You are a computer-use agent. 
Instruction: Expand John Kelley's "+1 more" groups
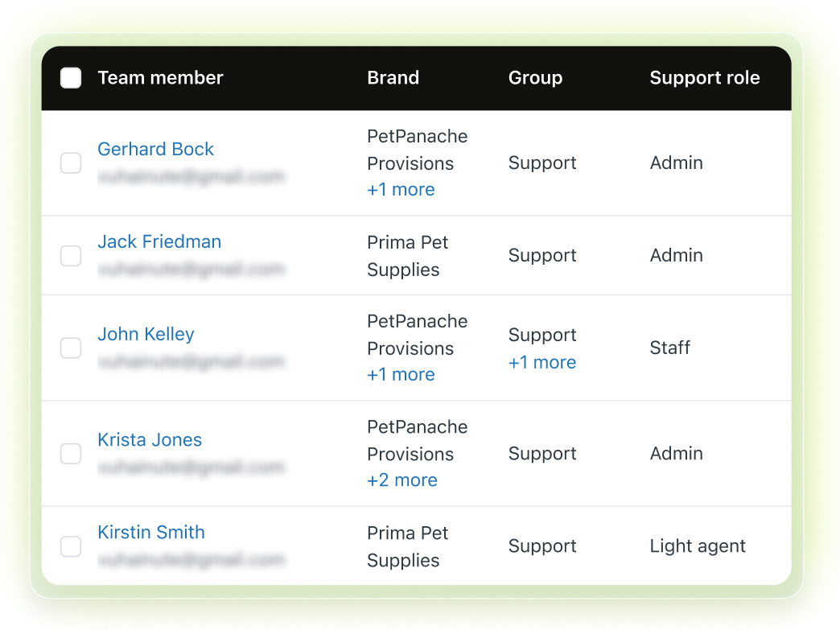point(542,363)
